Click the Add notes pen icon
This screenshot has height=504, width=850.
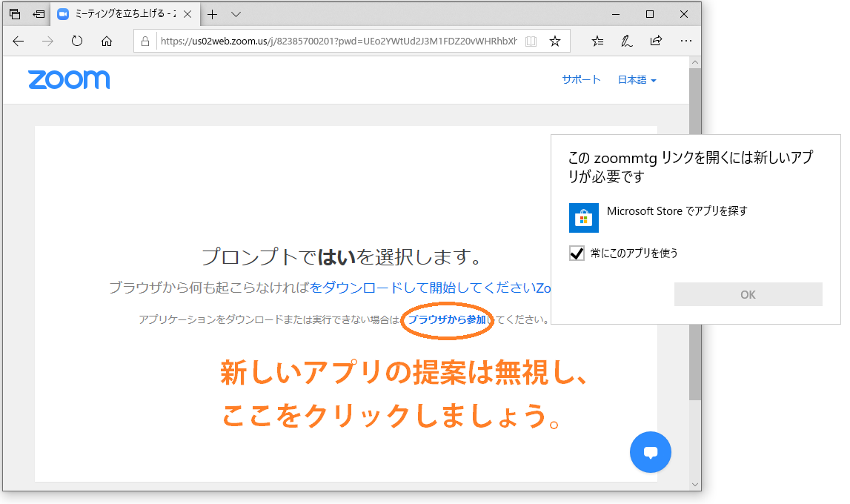pyautogui.click(x=627, y=42)
